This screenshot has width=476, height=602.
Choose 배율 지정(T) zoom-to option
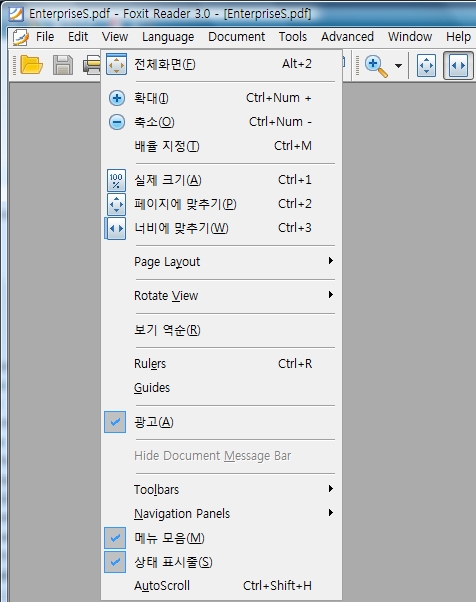tap(222, 146)
